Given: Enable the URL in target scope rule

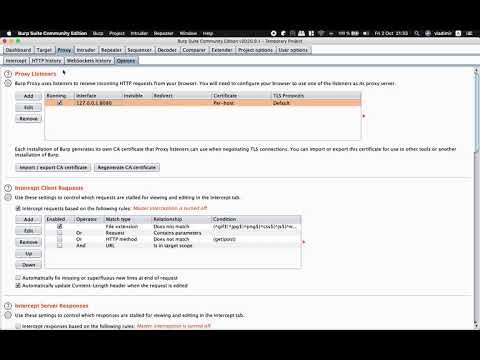Looking at the screenshot, I should pyautogui.click(x=60, y=245).
